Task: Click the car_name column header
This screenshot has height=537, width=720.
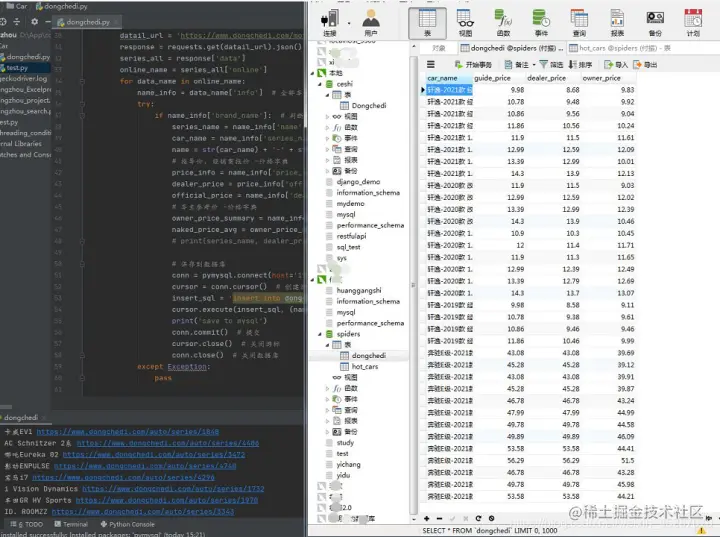Action: [x=449, y=78]
